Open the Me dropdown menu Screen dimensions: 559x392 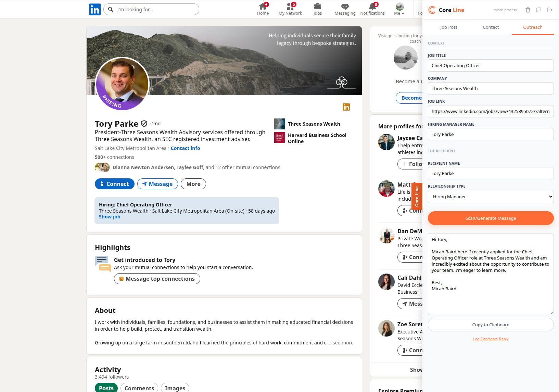399,9
